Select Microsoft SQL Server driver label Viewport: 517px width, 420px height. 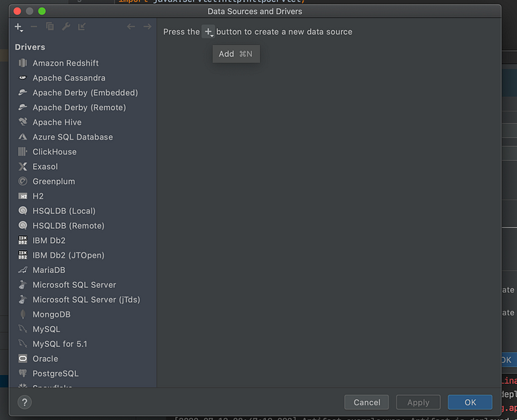[x=74, y=285]
